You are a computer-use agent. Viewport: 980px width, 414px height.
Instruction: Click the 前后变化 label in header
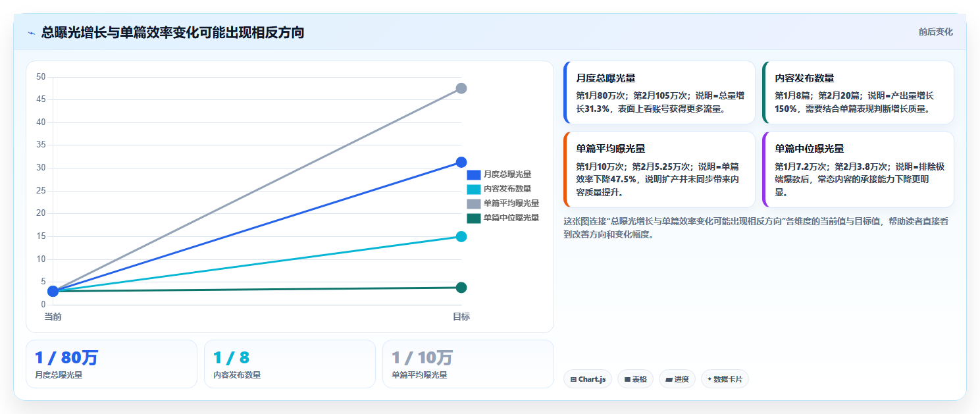click(x=935, y=32)
